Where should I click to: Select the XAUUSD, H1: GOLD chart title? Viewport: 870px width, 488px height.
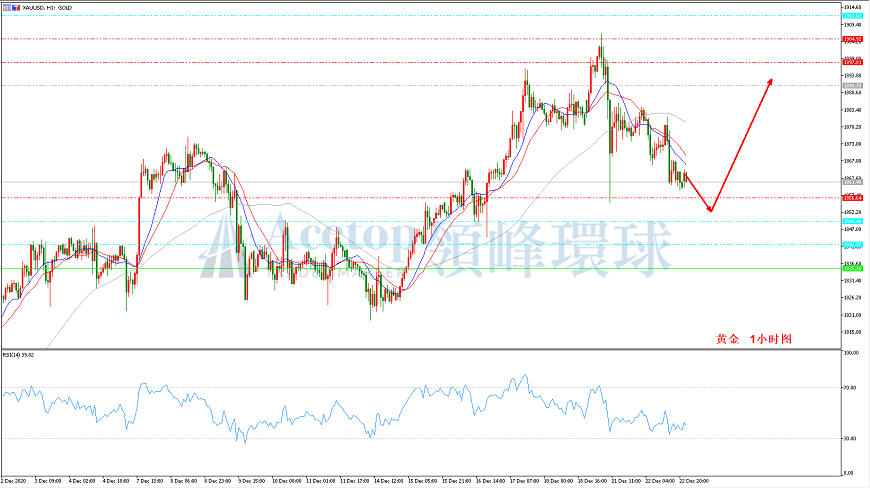click(x=47, y=8)
